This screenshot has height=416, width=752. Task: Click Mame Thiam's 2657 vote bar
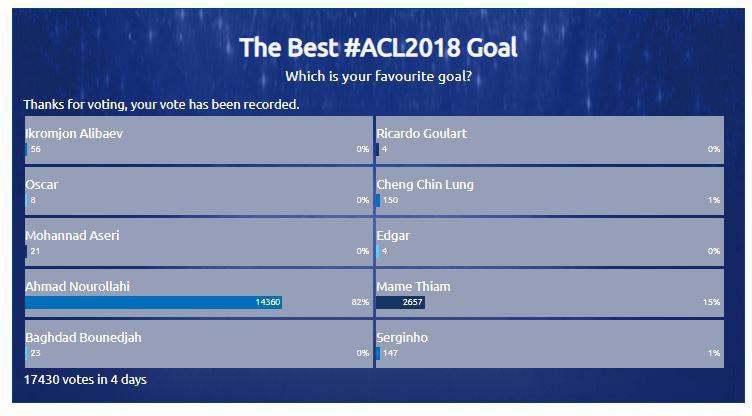click(401, 301)
